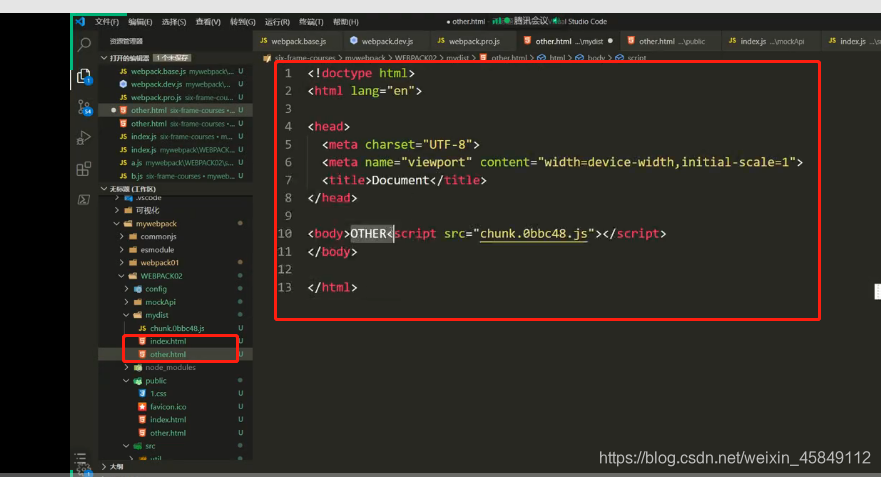The image size is (881, 477).
Task: Open the 选择(S) menu
Action: [174, 22]
